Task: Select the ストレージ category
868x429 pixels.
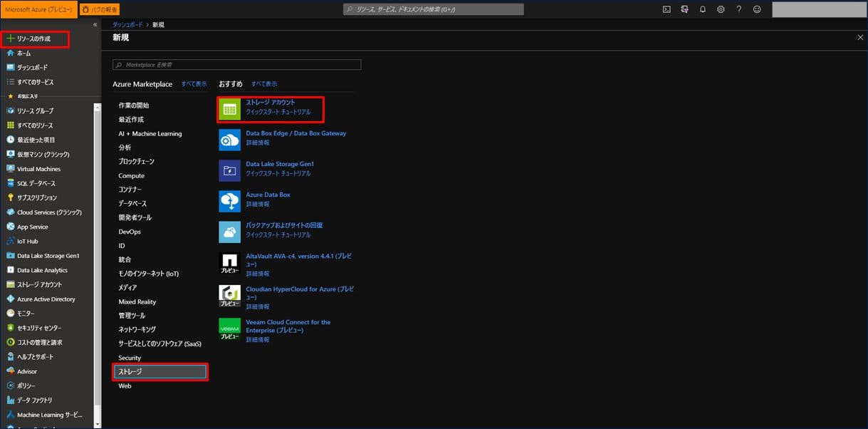Action: [161, 371]
